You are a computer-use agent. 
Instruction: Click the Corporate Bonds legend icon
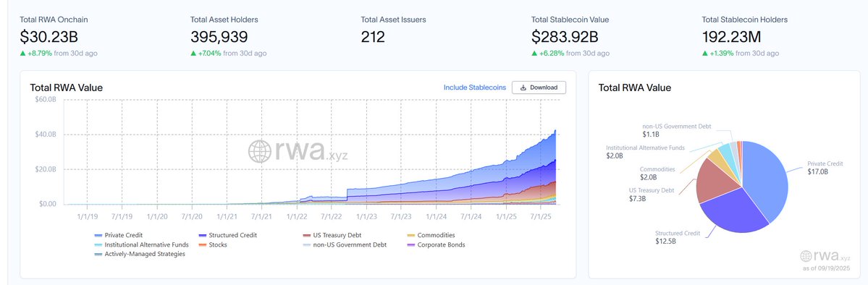pos(410,245)
